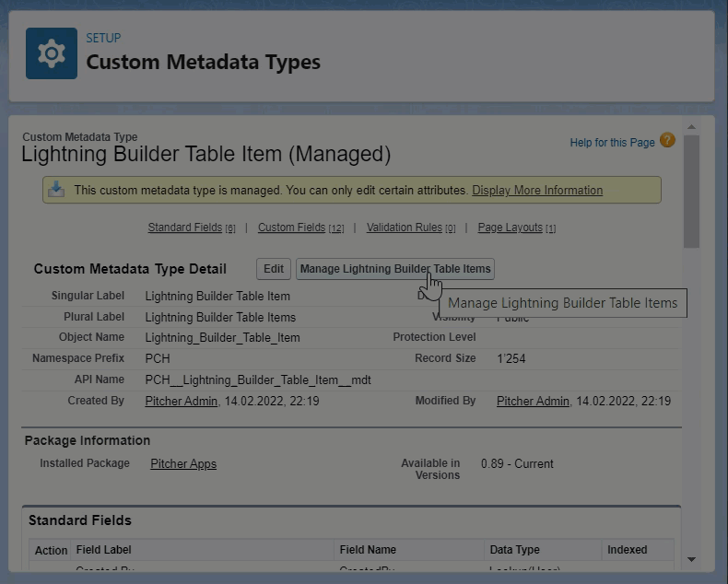Image resolution: width=728 pixels, height=584 pixels.
Task: Click Manage Lightning Builder Table Items button
Action: pyautogui.click(x=395, y=269)
